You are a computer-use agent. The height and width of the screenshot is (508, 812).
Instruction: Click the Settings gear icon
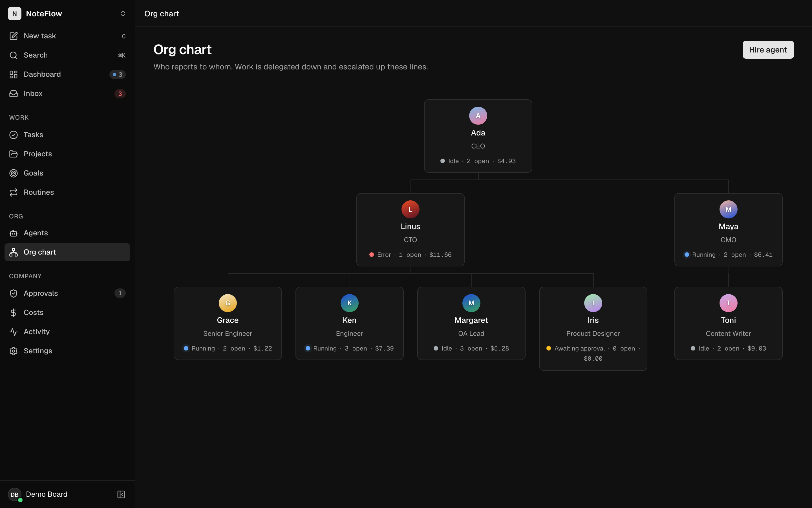(14, 351)
